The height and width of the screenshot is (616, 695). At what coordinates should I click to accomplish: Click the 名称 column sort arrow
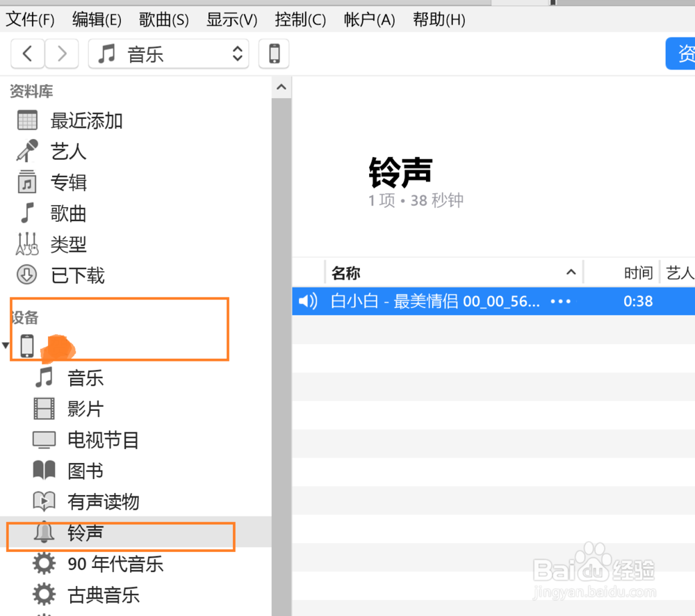(570, 273)
